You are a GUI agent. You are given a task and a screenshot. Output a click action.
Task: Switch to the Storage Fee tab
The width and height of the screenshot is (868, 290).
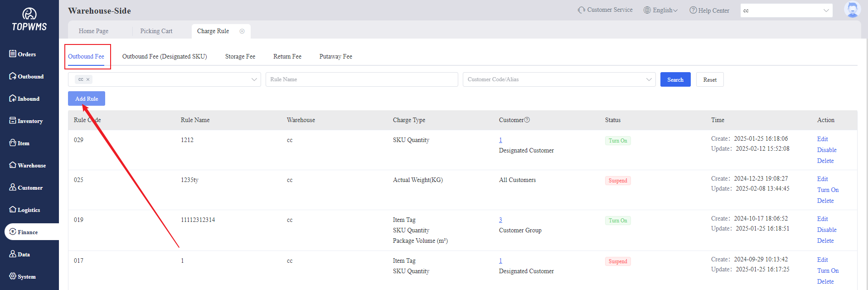coord(240,56)
